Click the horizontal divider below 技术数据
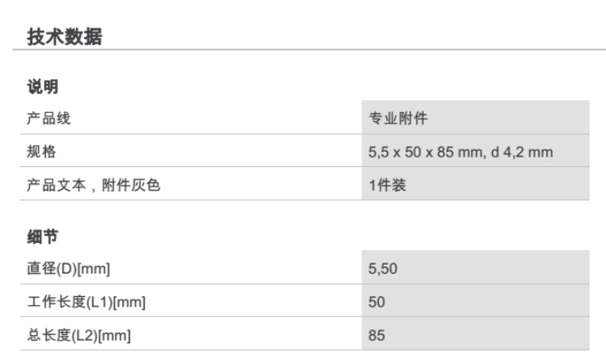The width and height of the screenshot is (606, 364). [303, 52]
